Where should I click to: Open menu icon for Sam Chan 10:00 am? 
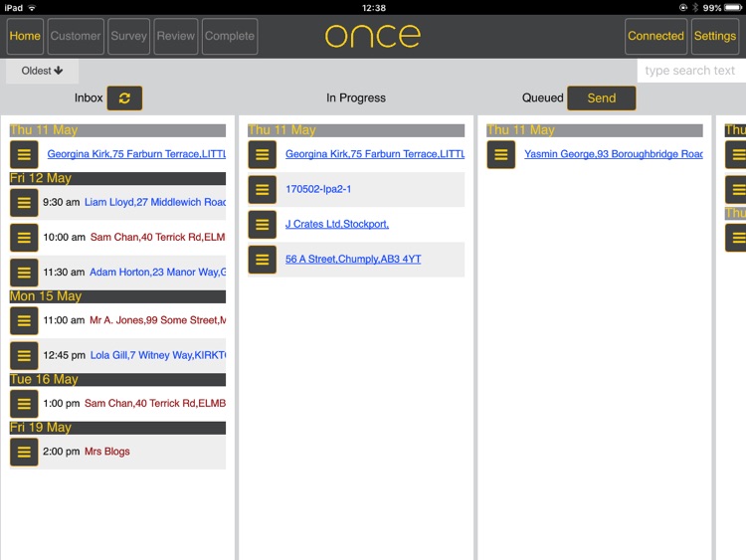pyautogui.click(x=24, y=238)
